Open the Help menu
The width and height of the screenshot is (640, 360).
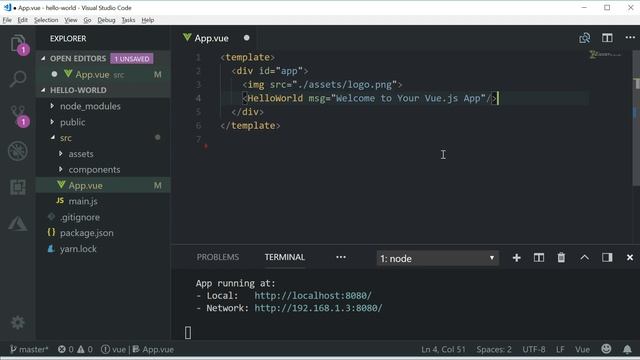pos(147,20)
